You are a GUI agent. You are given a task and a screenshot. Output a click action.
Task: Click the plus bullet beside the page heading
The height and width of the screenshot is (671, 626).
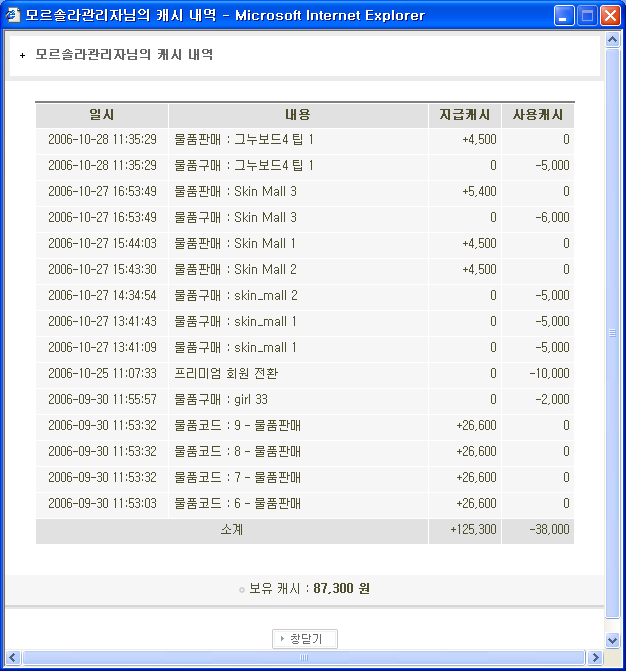pos(22,56)
